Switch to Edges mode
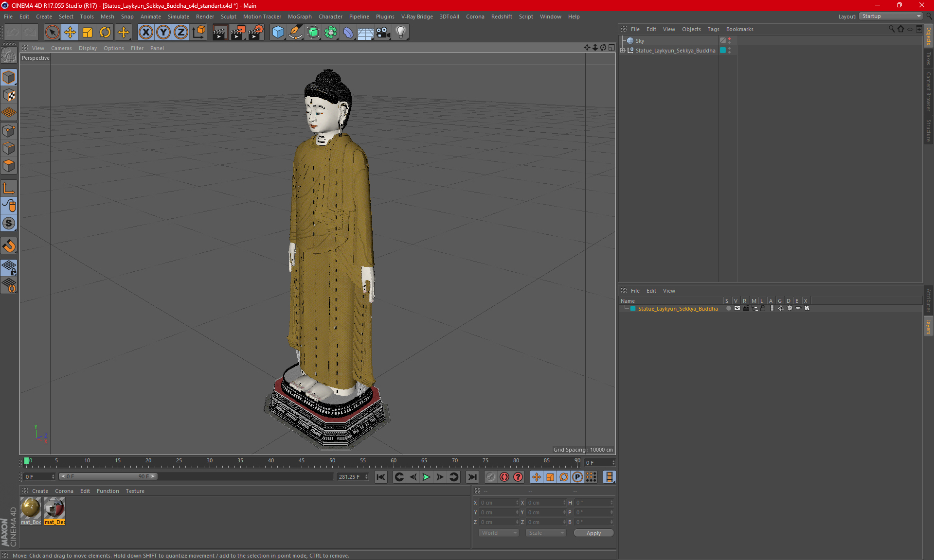This screenshot has width=934, height=560. point(9,148)
